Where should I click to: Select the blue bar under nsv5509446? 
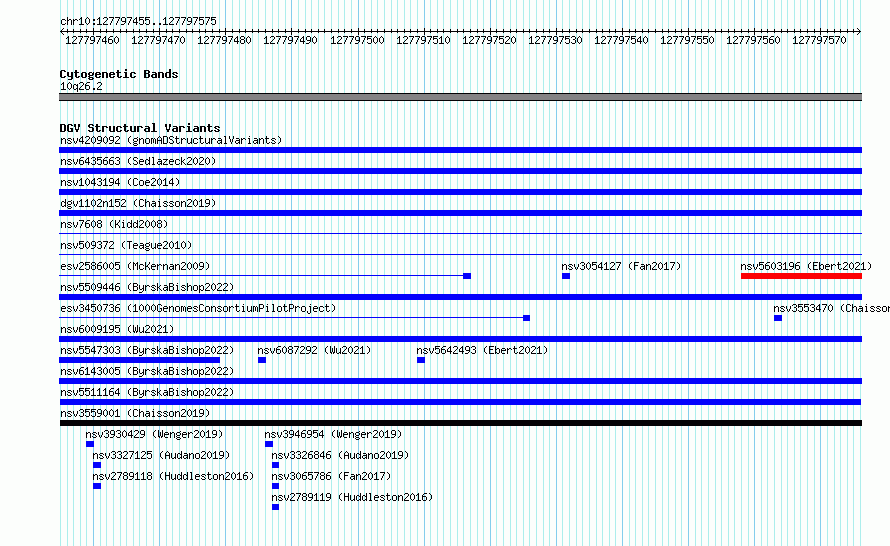(x=460, y=297)
